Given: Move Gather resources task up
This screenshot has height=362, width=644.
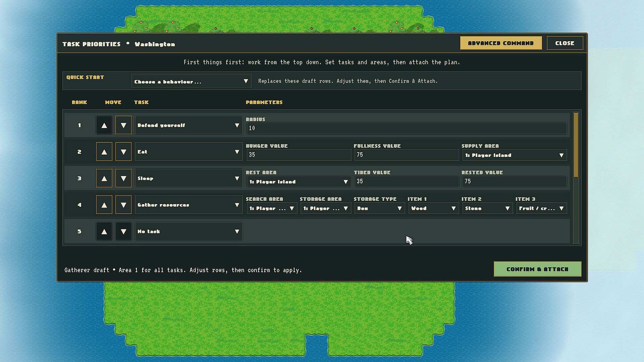Looking at the screenshot, I should point(104,205).
